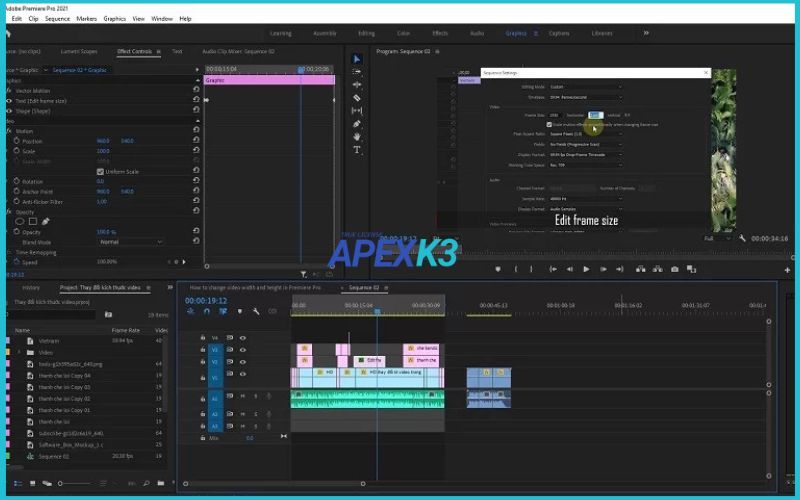Add marker in Program monitor
Viewport: 800px width, 500px height.
tap(498, 269)
